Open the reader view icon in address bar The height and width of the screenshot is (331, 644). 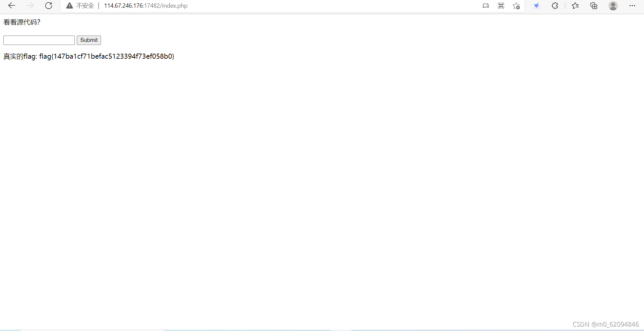coord(486,6)
